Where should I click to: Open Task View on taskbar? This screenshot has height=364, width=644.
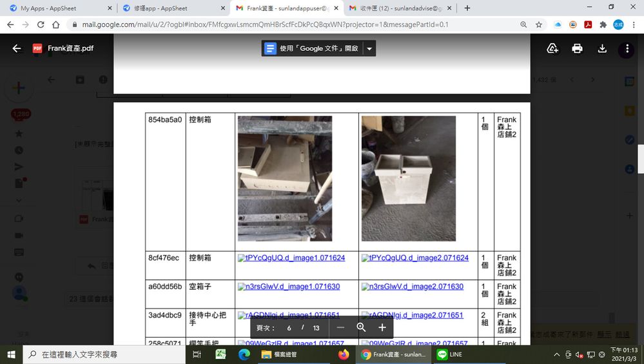[x=197, y=354]
